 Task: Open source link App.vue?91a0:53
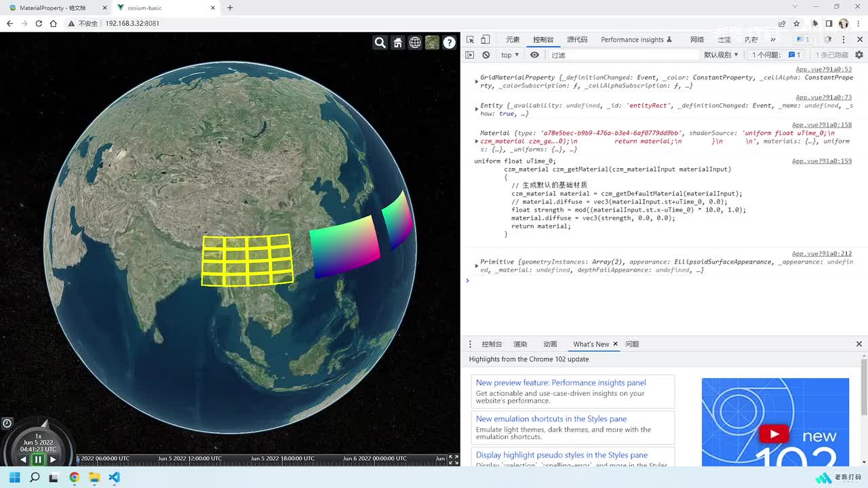tap(823, 70)
